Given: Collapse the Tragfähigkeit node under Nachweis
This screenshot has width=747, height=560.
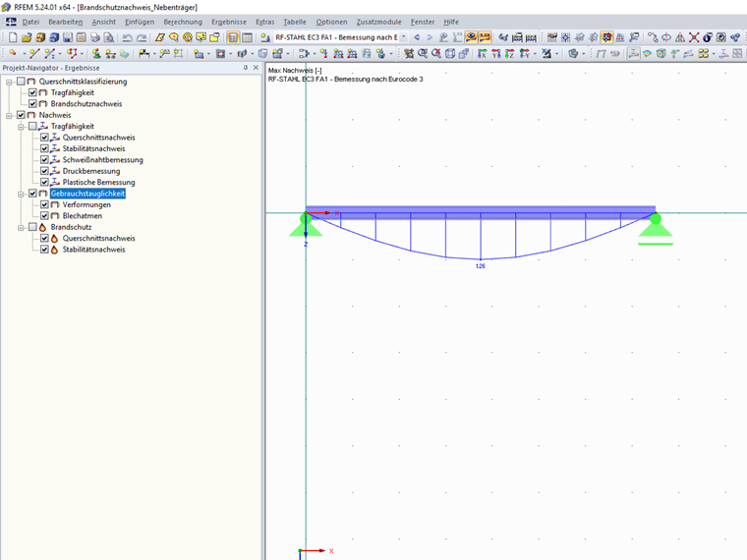Looking at the screenshot, I should (21, 127).
